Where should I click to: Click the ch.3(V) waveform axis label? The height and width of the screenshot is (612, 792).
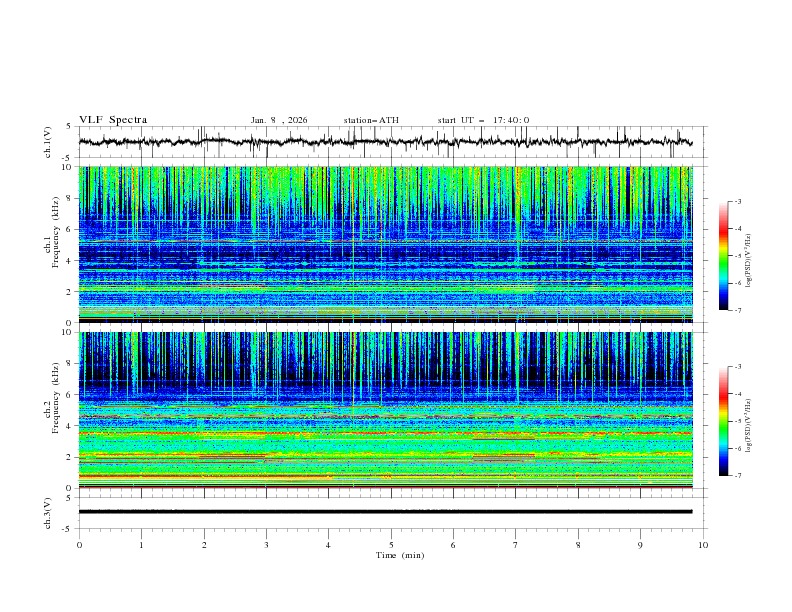point(48,511)
